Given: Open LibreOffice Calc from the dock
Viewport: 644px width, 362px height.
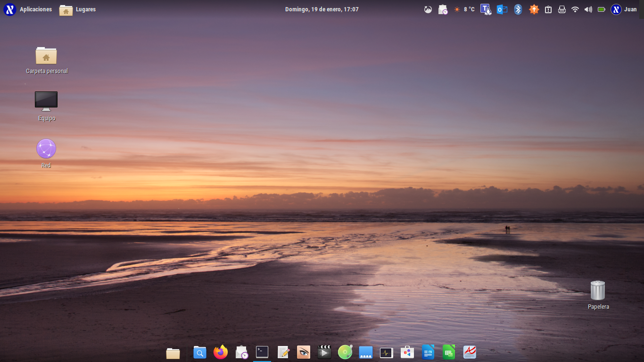Looking at the screenshot, I should click(x=448, y=352).
